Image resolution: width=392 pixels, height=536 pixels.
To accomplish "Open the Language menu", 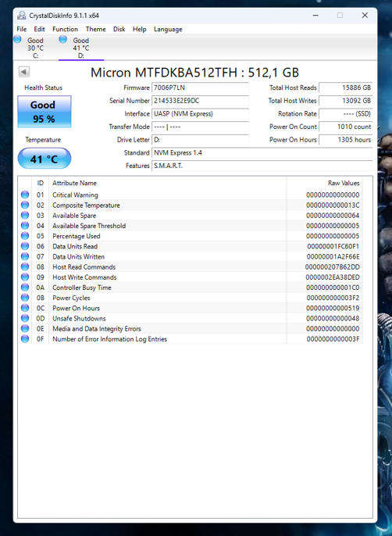I will [x=168, y=29].
